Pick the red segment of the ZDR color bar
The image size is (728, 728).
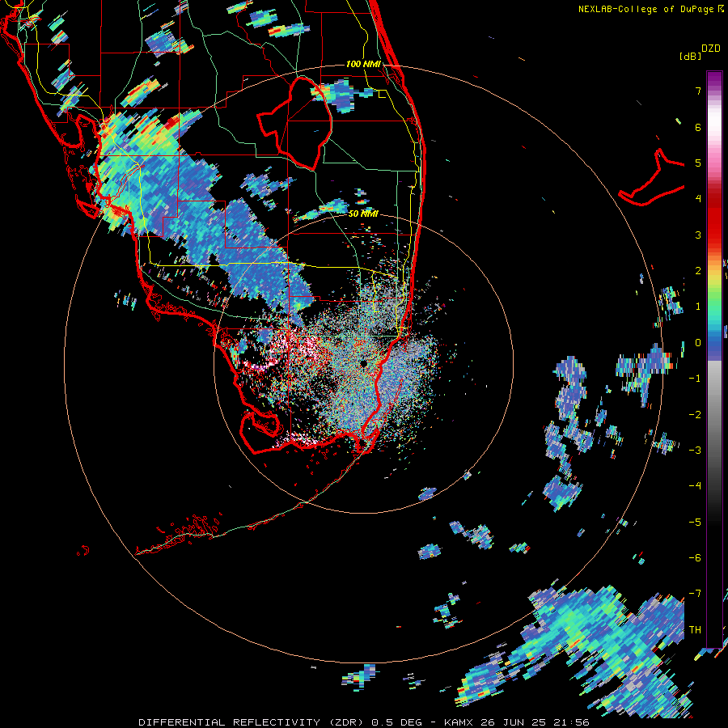714,218
